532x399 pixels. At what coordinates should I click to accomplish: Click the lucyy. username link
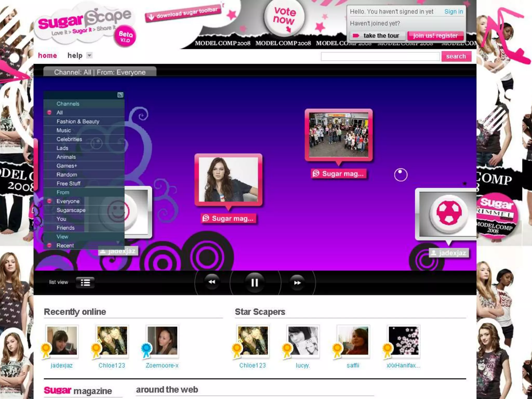tap(303, 365)
